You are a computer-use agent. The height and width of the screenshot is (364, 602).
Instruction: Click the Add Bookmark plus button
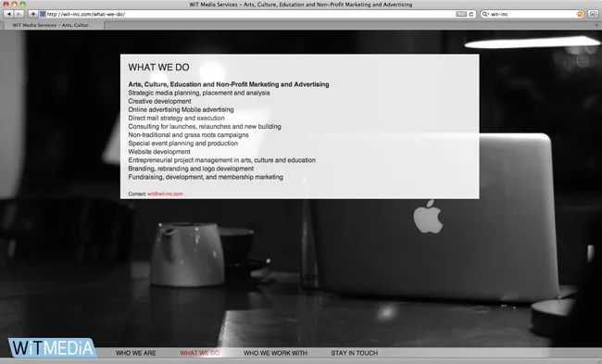pos(33,14)
